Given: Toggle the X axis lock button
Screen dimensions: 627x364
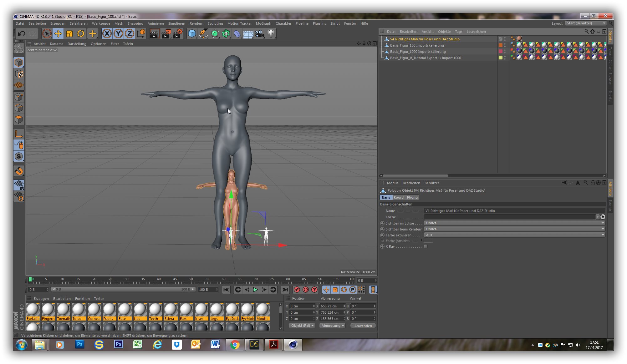Looking at the screenshot, I should click(107, 33).
